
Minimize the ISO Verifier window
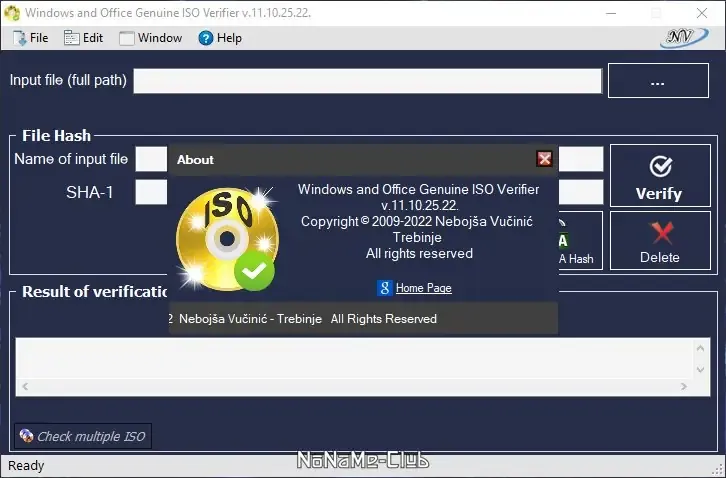coord(611,13)
